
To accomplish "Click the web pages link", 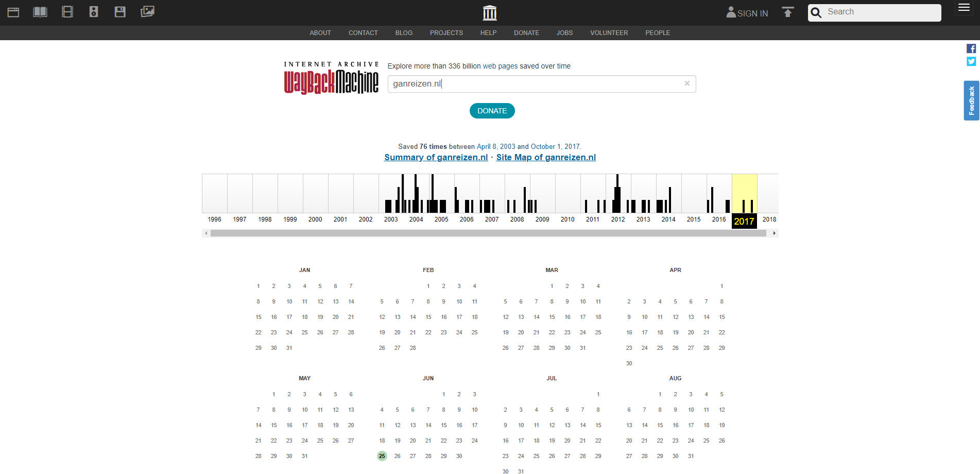I will (x=500, y=66).
